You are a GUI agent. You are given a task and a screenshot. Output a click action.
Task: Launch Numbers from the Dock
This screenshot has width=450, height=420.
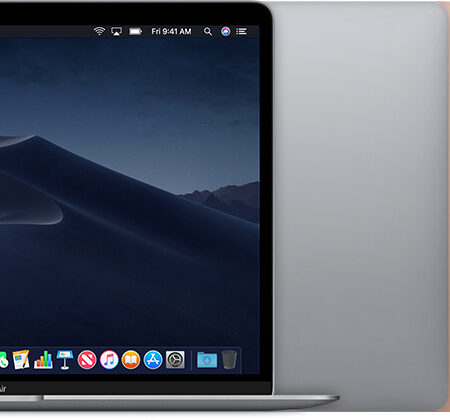(43, 360)
